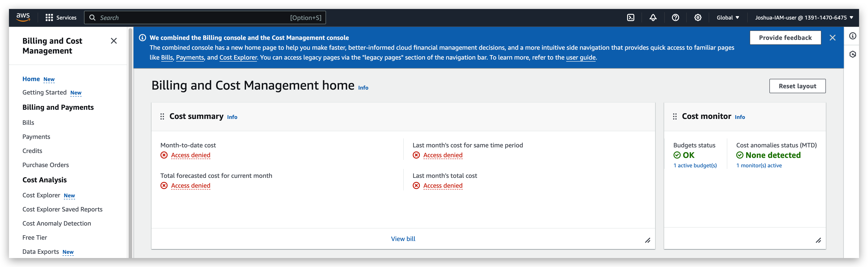
Task: Close the Billing and Cost Management sidebar
Action: coord(114,41)
